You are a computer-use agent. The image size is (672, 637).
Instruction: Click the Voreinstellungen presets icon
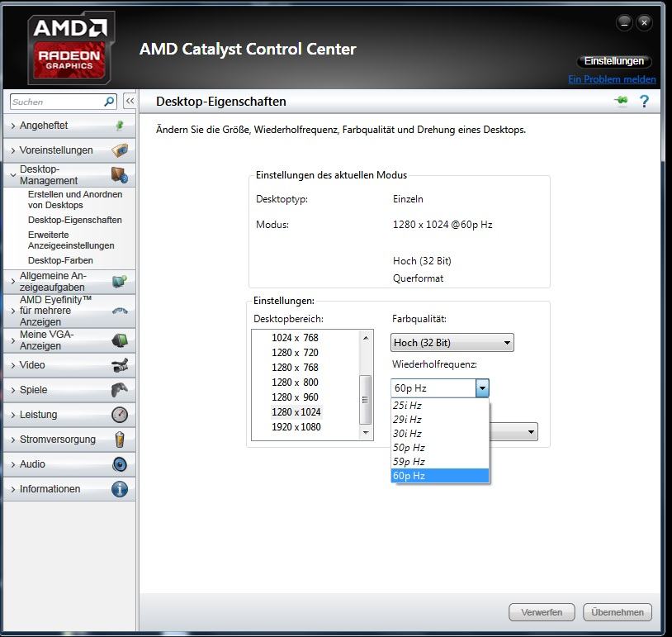coord(120,150)
